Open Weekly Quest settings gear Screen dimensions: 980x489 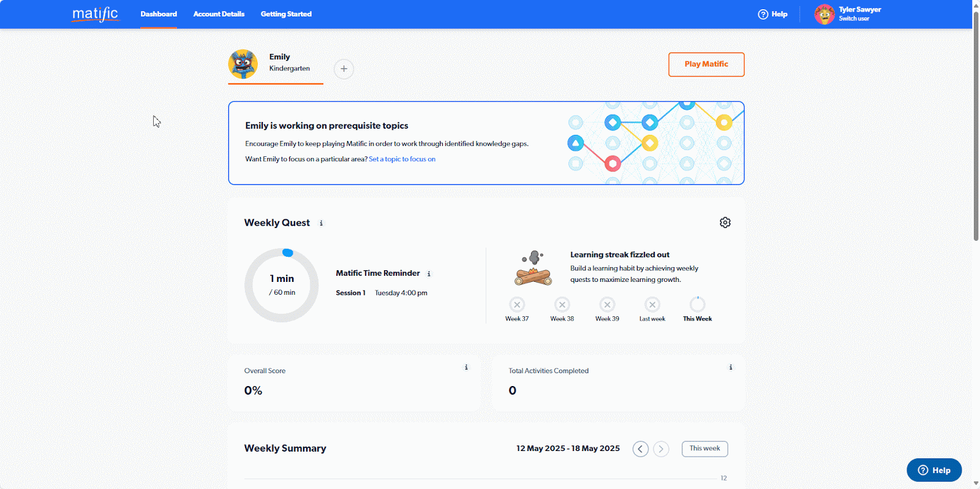(x=725, y=222)
